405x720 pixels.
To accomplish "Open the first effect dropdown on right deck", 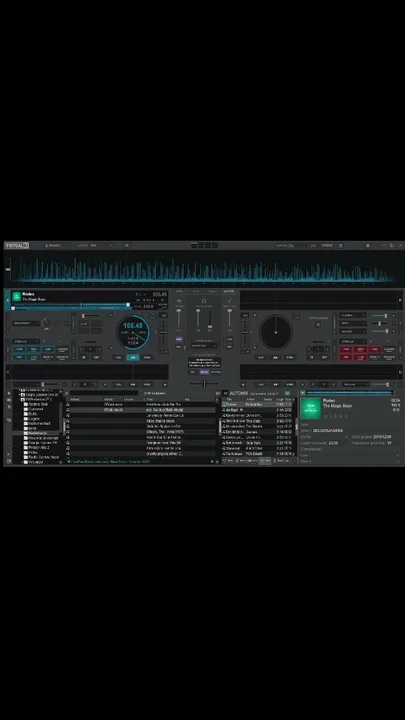I will (x=353, y=315).
